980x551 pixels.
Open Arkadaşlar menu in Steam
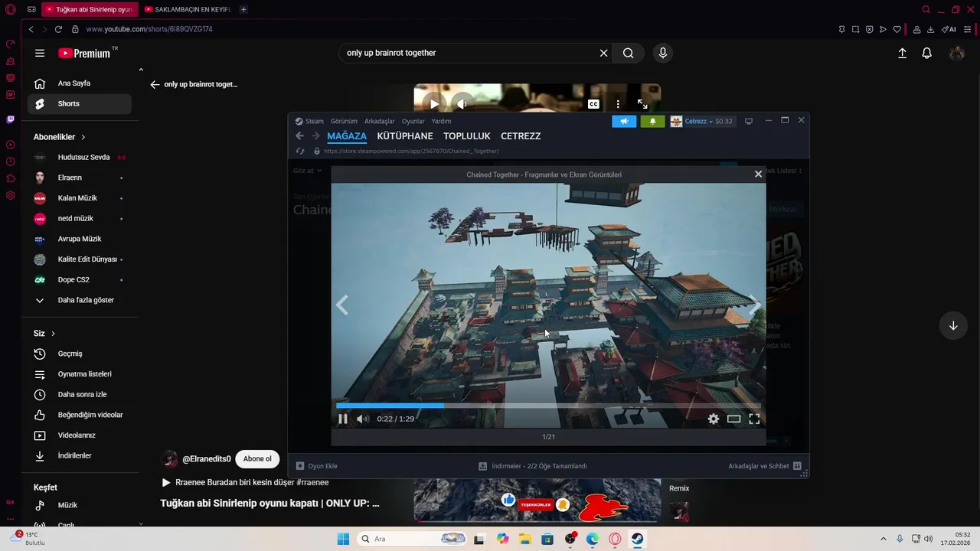click(x=380, y=121)
